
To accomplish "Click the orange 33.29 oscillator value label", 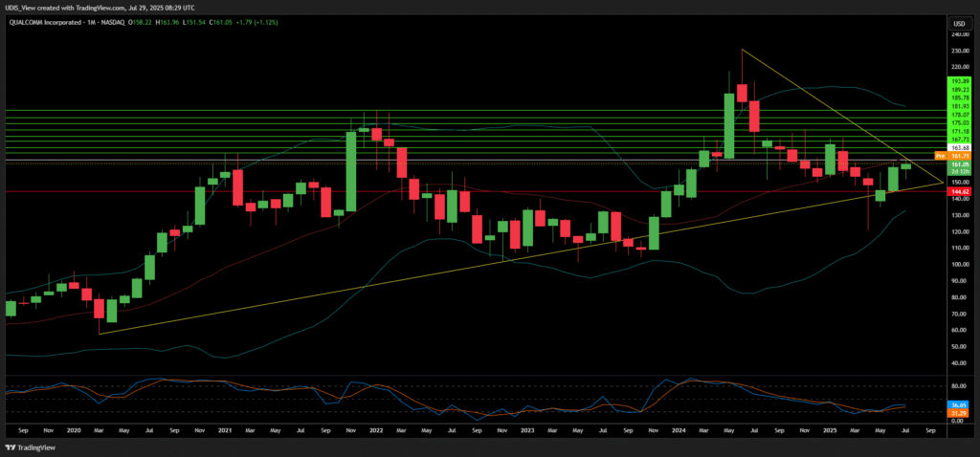I will (958, 412).
